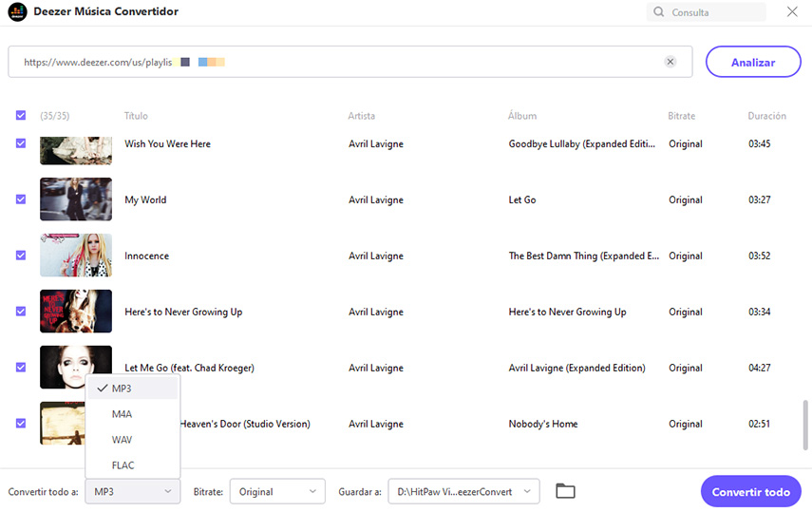The height and width of the screenshot is (512, 812).
Task: Uncheck Here's to Never Growing Up track
Action: tap(21, 312)
